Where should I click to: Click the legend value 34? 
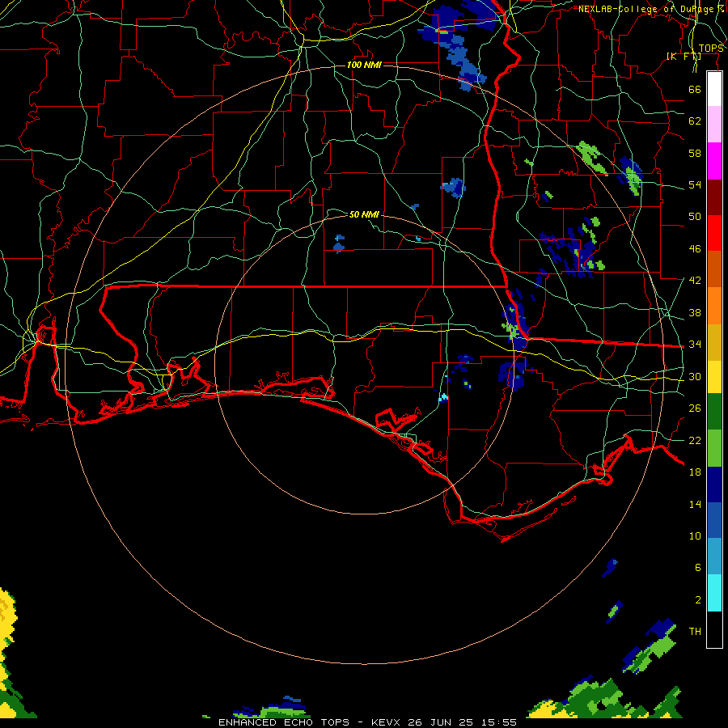click(695, 345)
